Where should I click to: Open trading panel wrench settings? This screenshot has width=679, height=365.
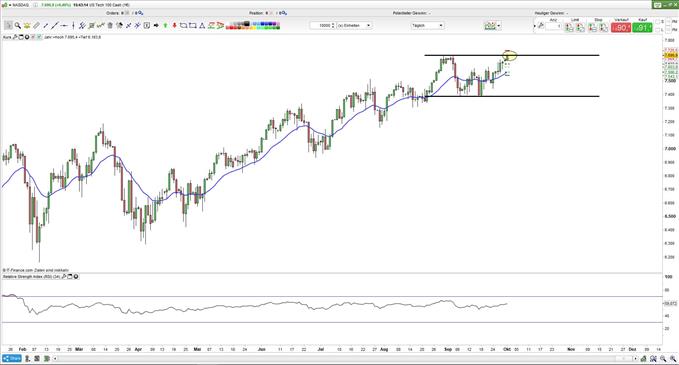pyautogui.click(x=540, y=26)
